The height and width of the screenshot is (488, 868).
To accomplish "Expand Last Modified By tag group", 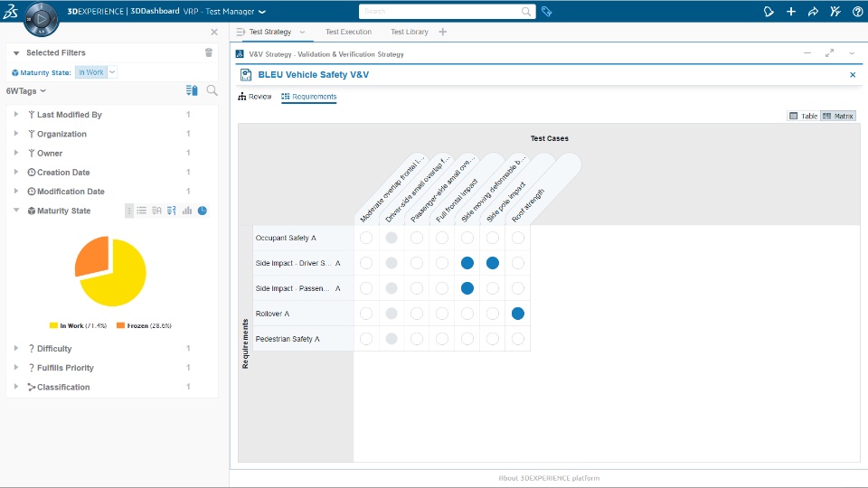I will coord(16,114).
